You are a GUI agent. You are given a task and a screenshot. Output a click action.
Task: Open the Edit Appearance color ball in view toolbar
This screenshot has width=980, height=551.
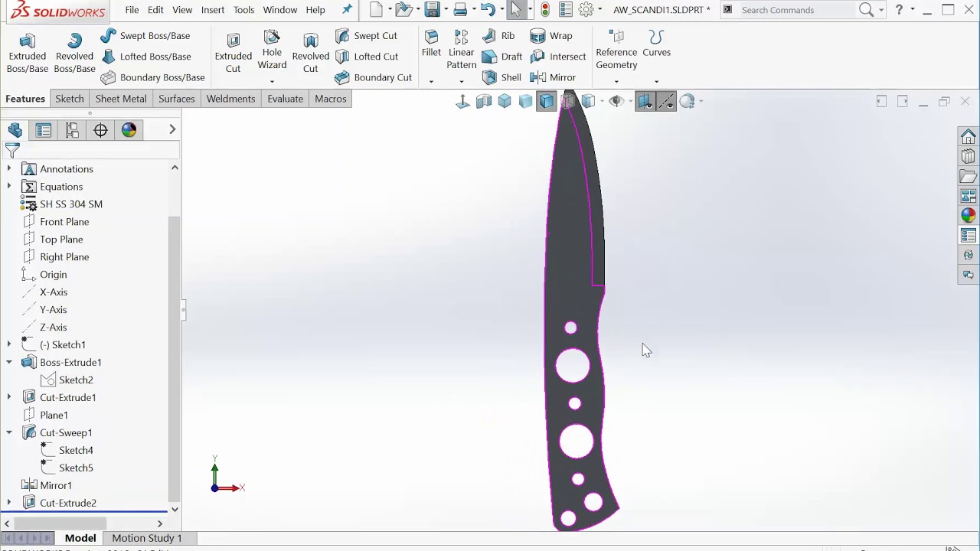[x=688, y=101]
